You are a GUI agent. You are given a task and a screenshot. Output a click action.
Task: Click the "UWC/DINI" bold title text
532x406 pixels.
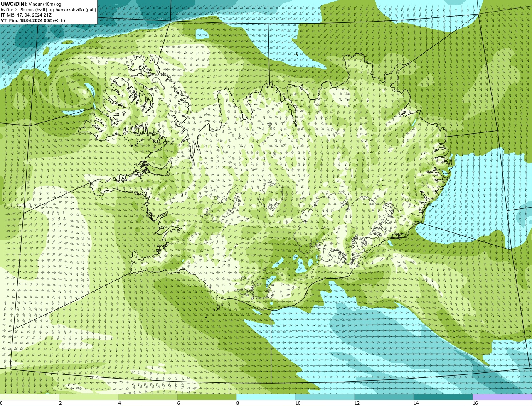[x=13, y=4]
